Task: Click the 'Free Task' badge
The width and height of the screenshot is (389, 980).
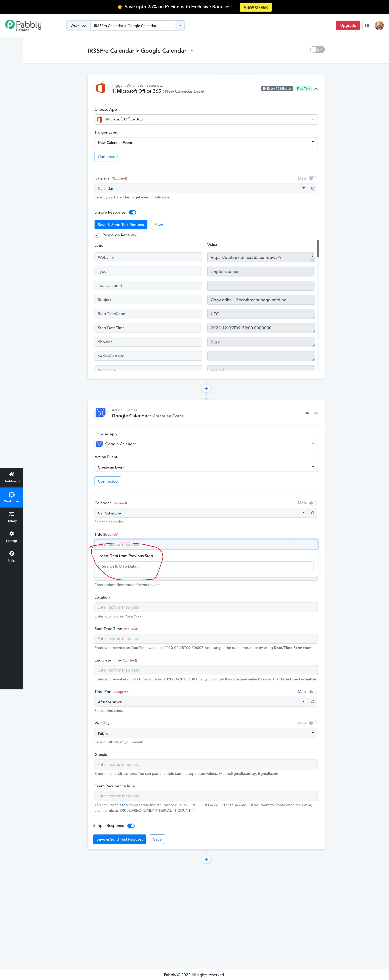Action: click(304, 89)
